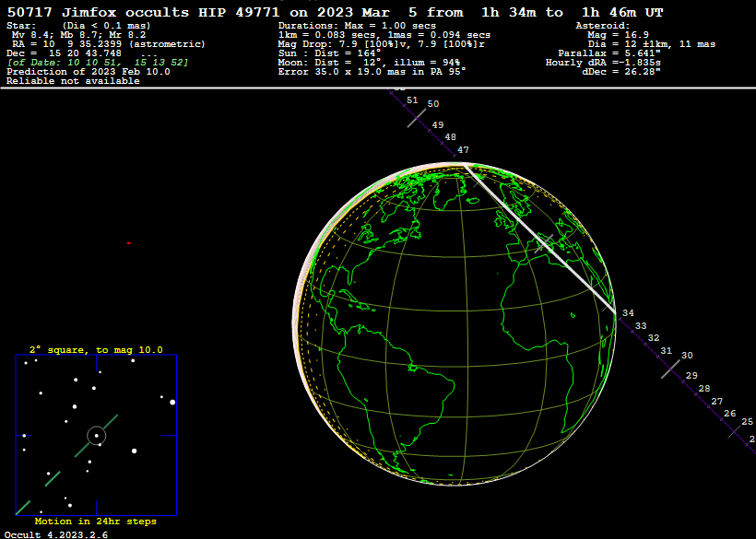The height and width of the screenshot is (539, 756).
Task: Click "Moon: Dist = 12°, illum = 94%"
Action: tap(369, 63)
